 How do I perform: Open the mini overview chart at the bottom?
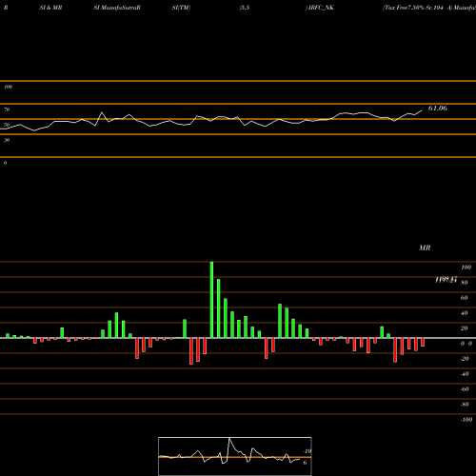pos(235,456)
